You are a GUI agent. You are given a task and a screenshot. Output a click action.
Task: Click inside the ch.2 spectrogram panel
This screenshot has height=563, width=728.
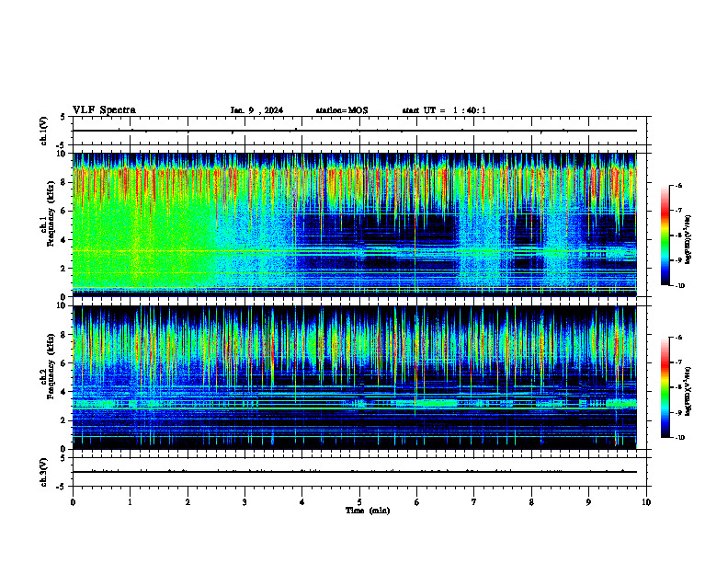pyautogui.click(x=354, y=377)
